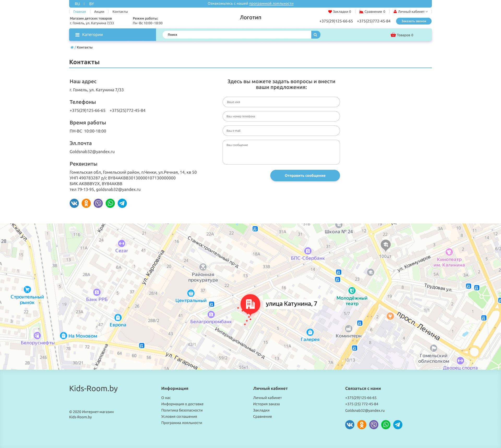Screen dimensions: 501x448
Task: Click the Telegram icon in the footer
Action: (x=398, y=425)
